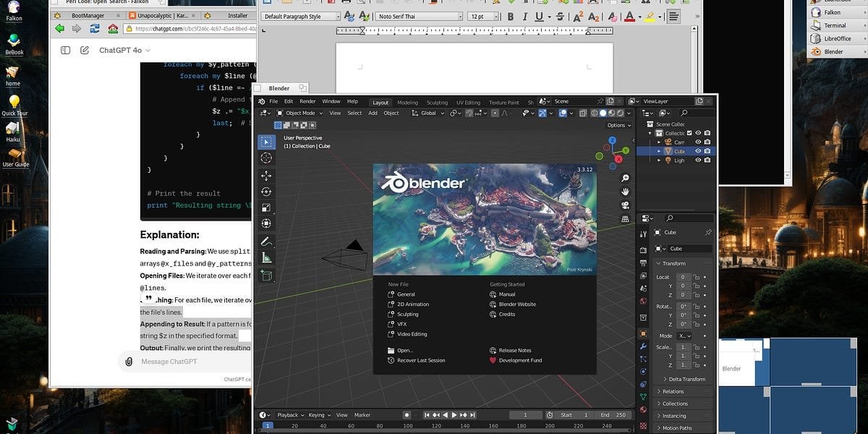
Task: Switch perspective/orthographic grid icon in viewport
Action: pyautogui.click(x=626, y=218)
